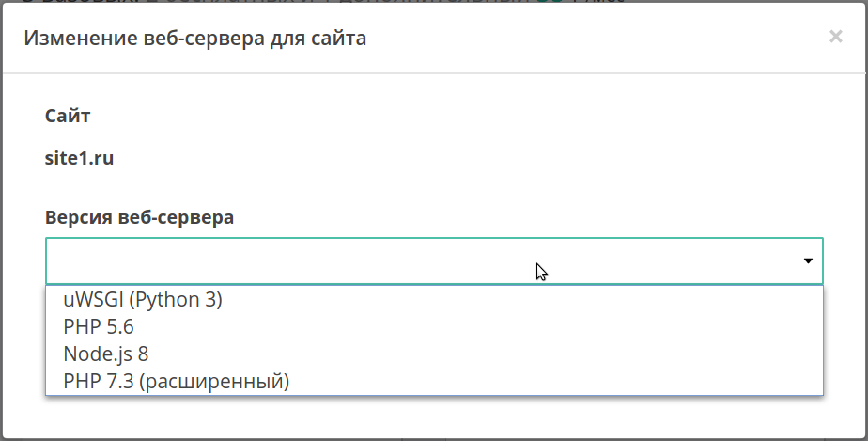Image resolution: width=868 pixels, height=441 pixels.
Task: Pick PHP 7.3 (расширенный) option
Action: 177,382
